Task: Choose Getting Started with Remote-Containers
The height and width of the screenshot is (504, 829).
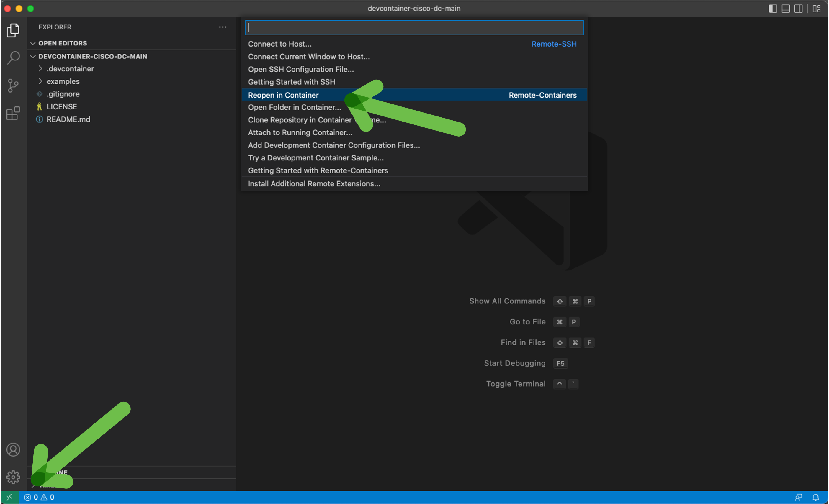Action: [x=414, y=171]
